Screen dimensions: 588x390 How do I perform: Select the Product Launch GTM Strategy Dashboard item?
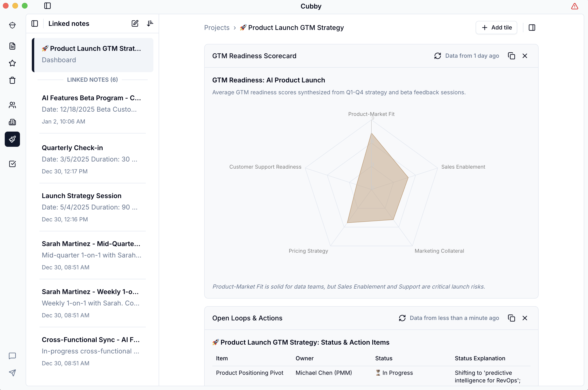pyautogui.click(x=92, y=54)
